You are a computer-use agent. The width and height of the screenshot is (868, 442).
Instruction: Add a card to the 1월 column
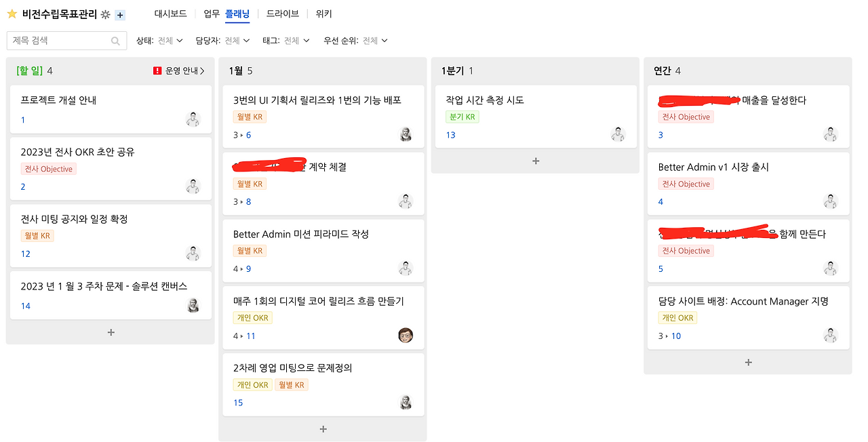(323, 429)
